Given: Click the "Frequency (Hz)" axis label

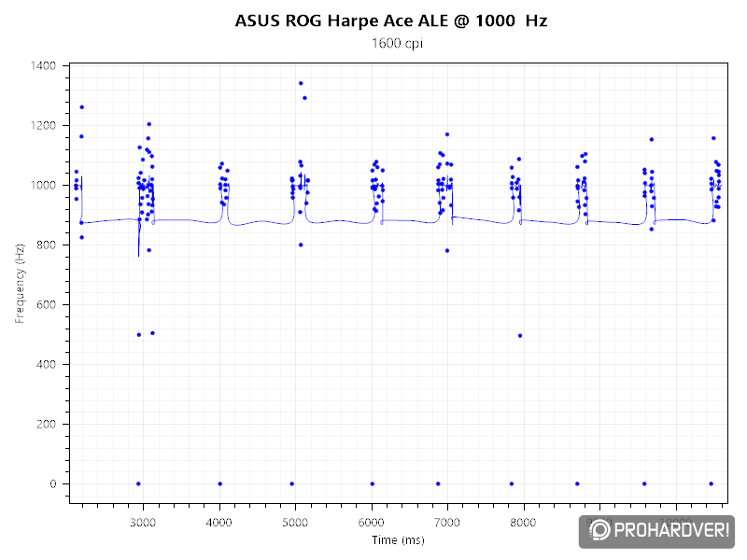Looking at the screenshot, I should (x=19, y=284).
